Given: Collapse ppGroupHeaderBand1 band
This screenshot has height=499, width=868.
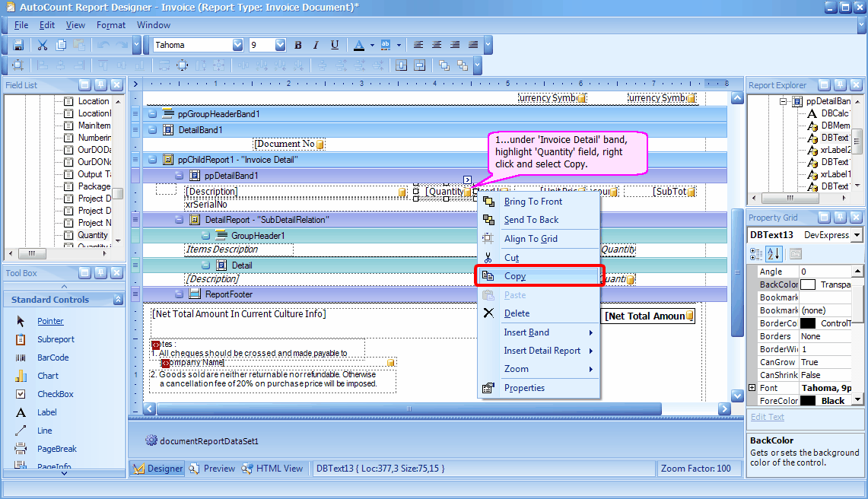Looking at the screenshot, I should pyautogui.click(x=152, y=114).
